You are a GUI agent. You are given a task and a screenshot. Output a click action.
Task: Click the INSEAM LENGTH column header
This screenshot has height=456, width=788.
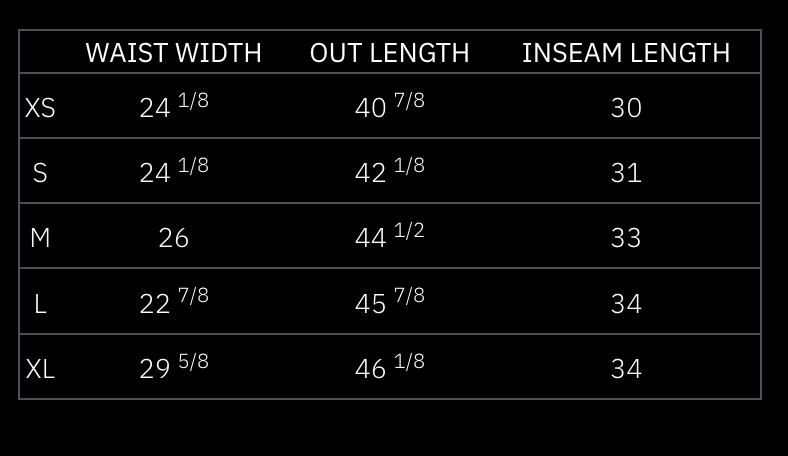click(x=626, y=53)
